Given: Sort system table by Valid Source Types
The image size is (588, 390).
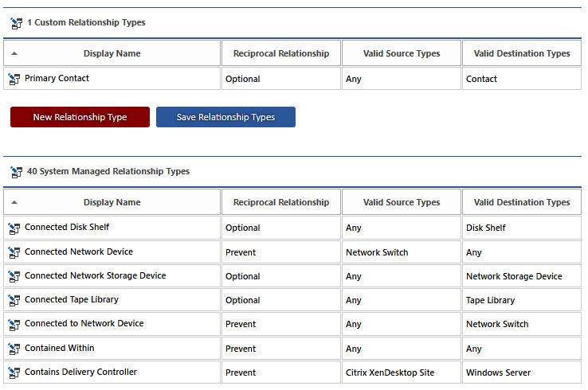Looking at the screenshot, I should point(401,202).
